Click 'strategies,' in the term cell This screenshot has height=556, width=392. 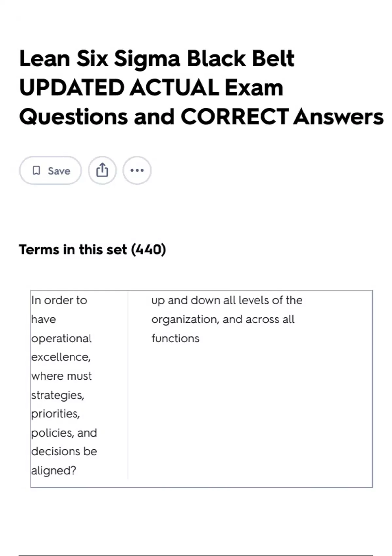coord(58,395)
